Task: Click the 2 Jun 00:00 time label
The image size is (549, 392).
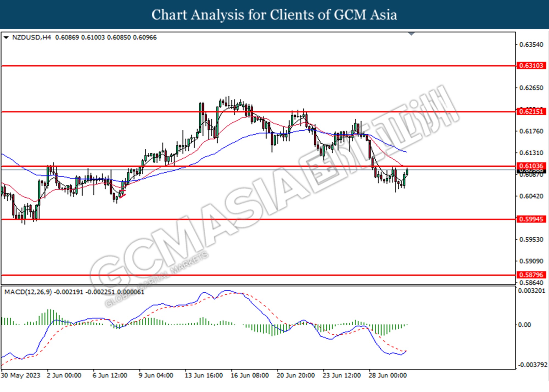Action: click(64, 375)
